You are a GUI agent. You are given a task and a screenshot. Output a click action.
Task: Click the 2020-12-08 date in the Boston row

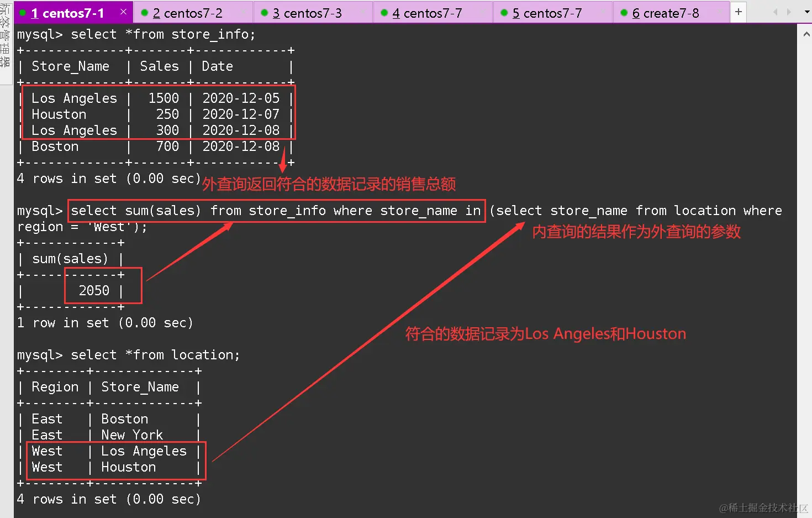point(241,146)
